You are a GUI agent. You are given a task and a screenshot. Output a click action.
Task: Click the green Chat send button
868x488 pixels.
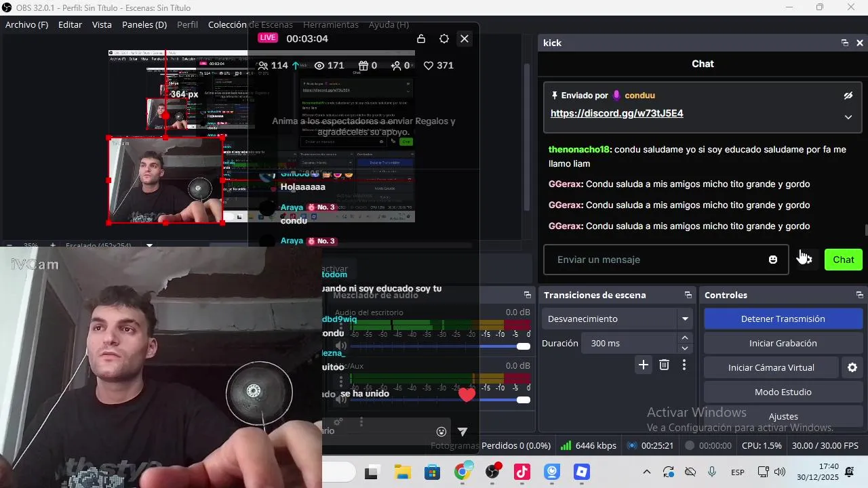(844, 260)
